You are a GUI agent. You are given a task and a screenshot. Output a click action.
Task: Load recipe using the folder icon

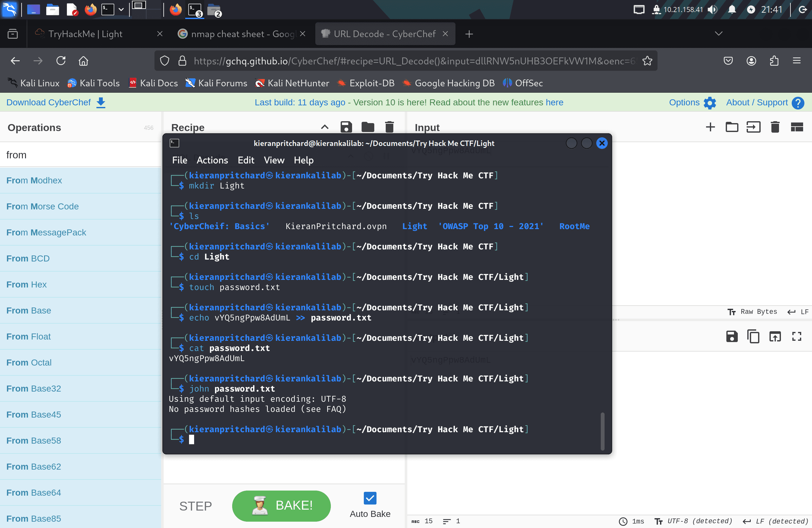367,127
